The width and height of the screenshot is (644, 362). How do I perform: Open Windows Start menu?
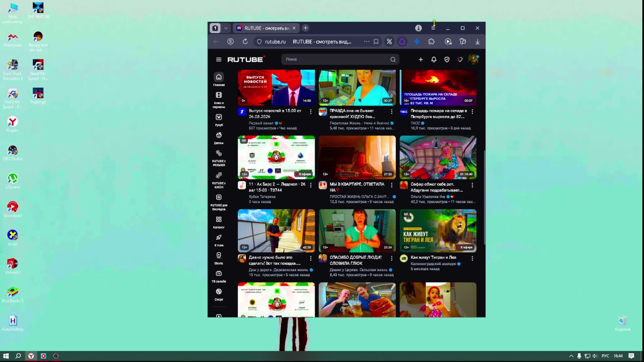pos(6,356)
